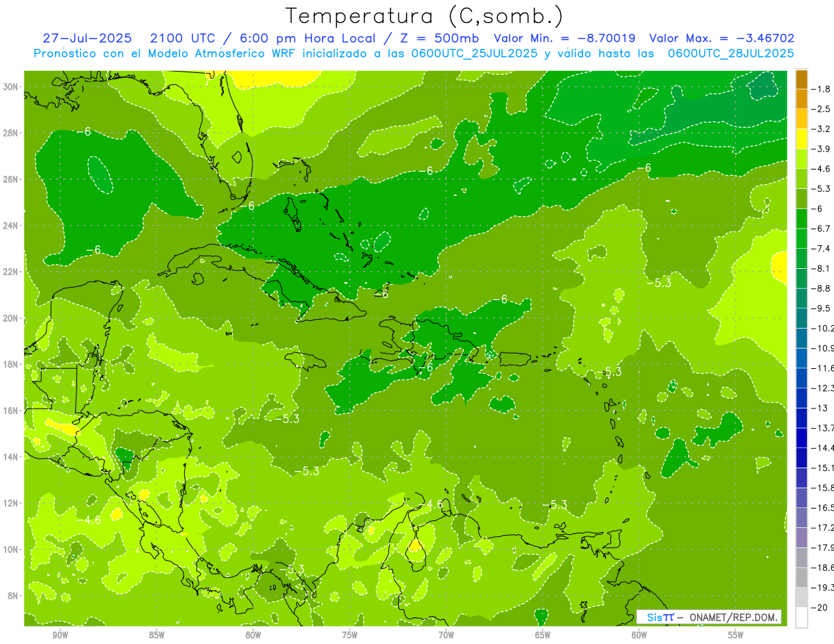Click the color legend label "-14.4"
834x644 pixels.
click(823, 448)
